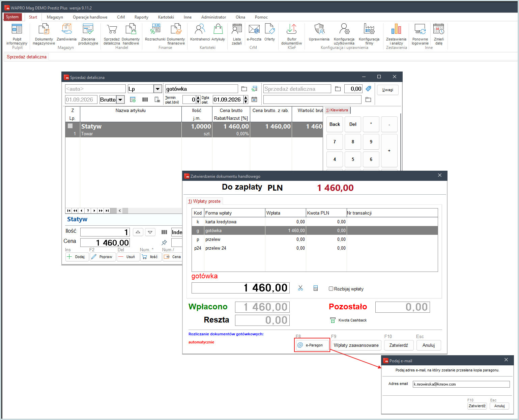The height and width of the screenshot is (420, 519).
Task: Open e-Poczta in the CrM group
Action: tap(254, 32)
